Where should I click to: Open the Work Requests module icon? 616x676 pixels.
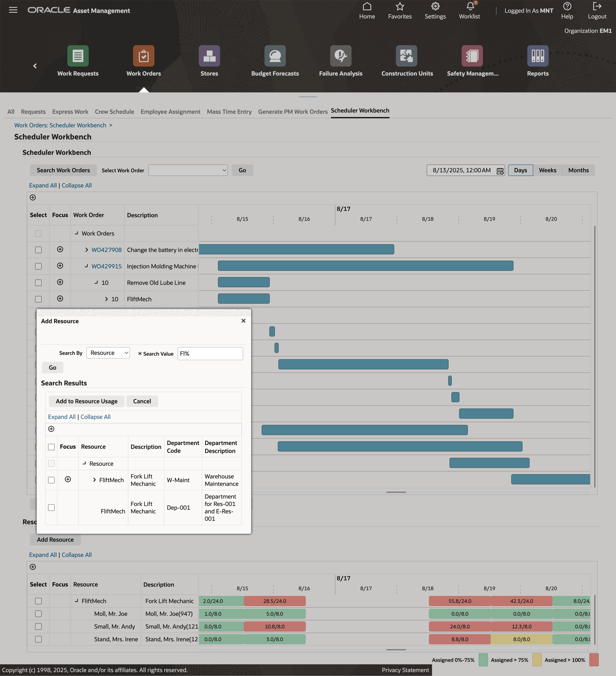78,56
